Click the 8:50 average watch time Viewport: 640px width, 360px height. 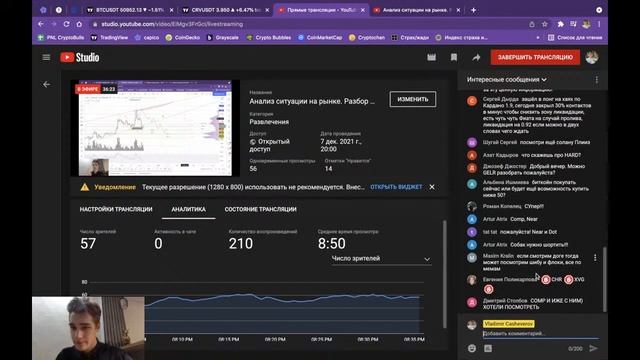pyautogui.click(x=332, y=244)
